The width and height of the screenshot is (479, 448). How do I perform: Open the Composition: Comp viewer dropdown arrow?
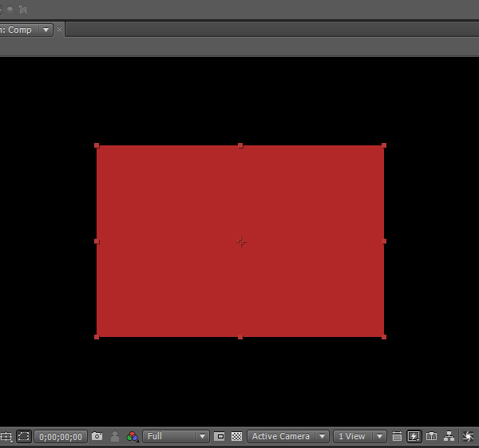coord(46,30)
